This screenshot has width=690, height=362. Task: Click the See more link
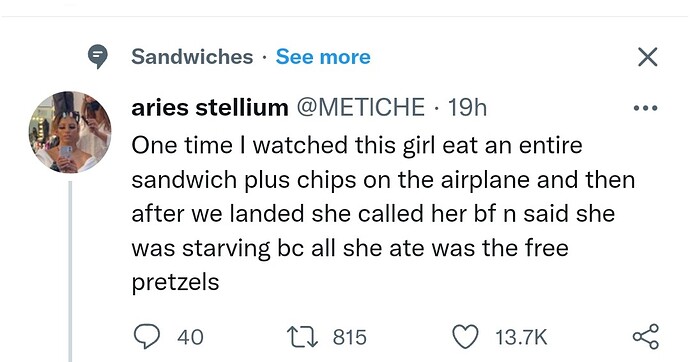323,57
